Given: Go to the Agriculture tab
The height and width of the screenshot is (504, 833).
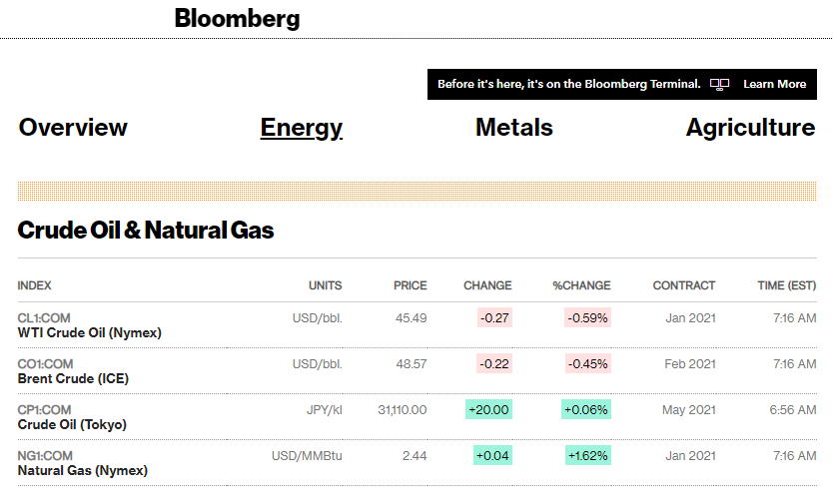Looking at the screenshot, I should 750,128.
